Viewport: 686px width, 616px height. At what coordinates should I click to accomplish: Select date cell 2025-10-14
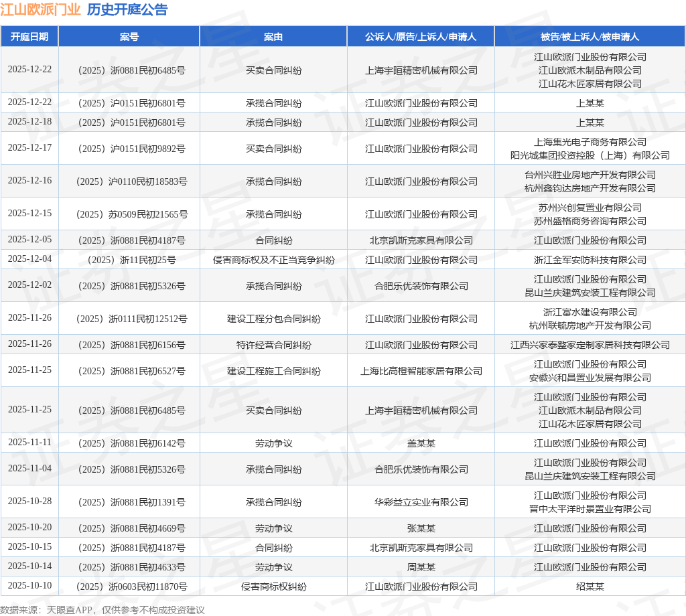[29, 566]
